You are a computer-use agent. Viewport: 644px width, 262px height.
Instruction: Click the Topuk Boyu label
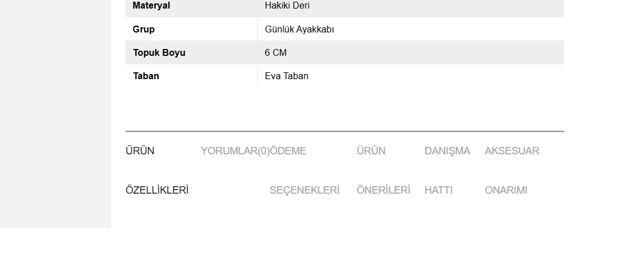[x=159, y=53]
